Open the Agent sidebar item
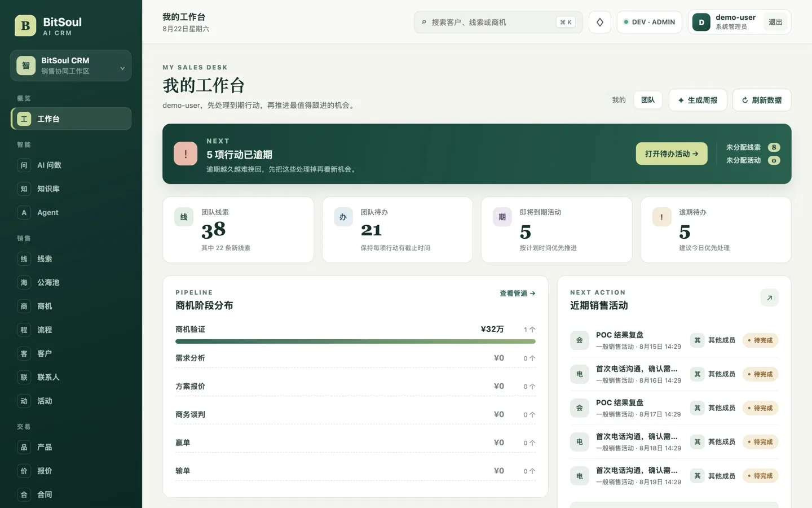The height and width of the screenshot is (508, 812). tap(71, 213)
